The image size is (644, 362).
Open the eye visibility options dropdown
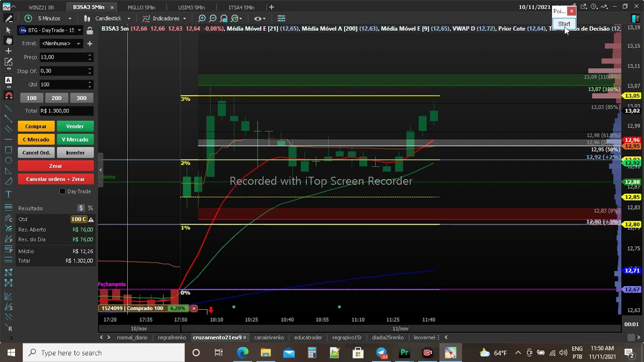[260, 19]
